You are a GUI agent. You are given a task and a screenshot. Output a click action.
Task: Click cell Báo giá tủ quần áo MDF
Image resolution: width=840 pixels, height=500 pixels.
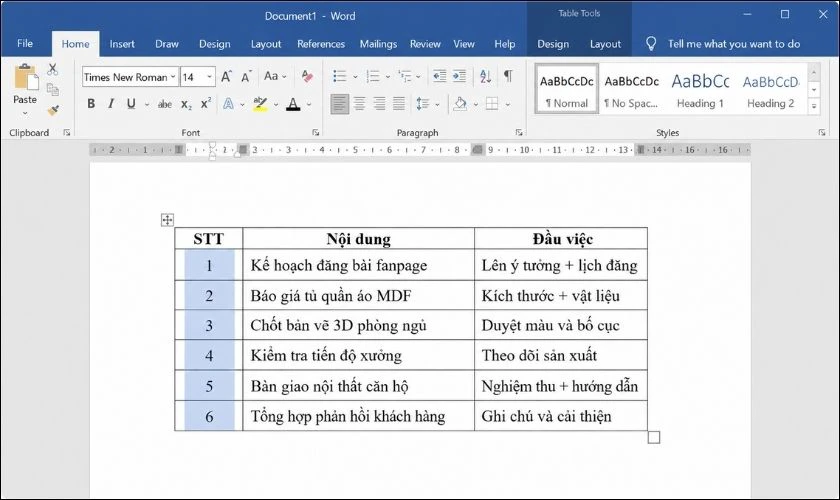click(x=358, y=295)
